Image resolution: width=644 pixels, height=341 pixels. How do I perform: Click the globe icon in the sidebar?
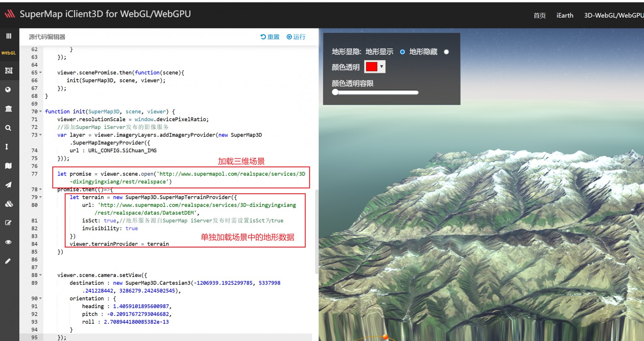(x=8, y=89)
